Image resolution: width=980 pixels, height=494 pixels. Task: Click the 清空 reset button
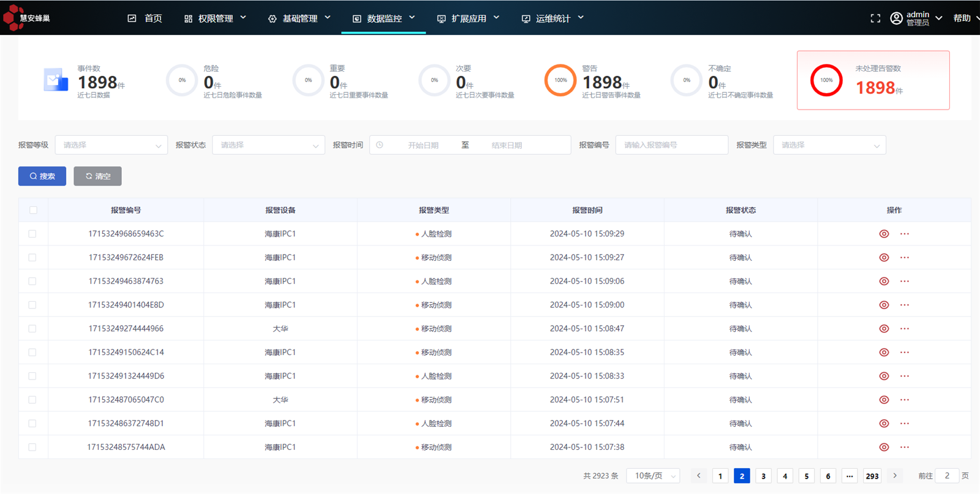[97, 176]
